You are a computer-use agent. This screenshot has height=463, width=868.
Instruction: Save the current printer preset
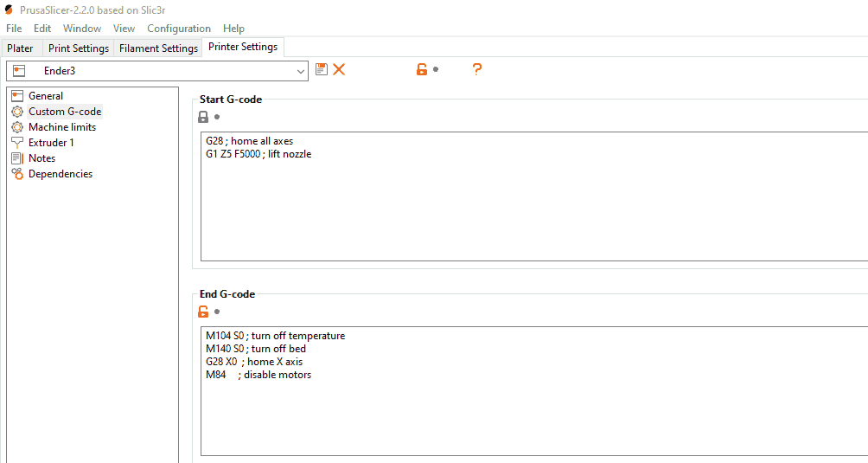pos(321,69)
